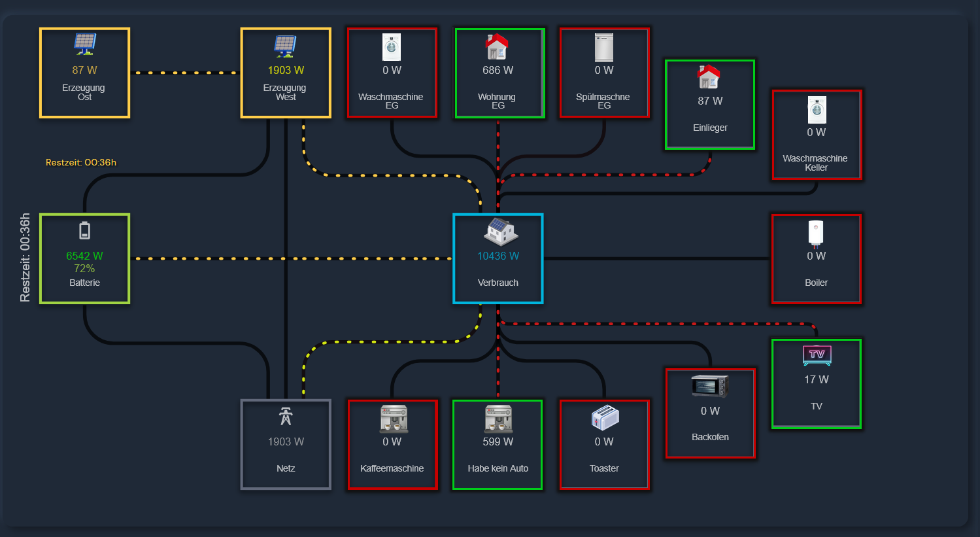The width and height of the screenshot is (980, 537).
Task: Click the 1903 W value in Erzeugung West
Action: coord(286,70)
